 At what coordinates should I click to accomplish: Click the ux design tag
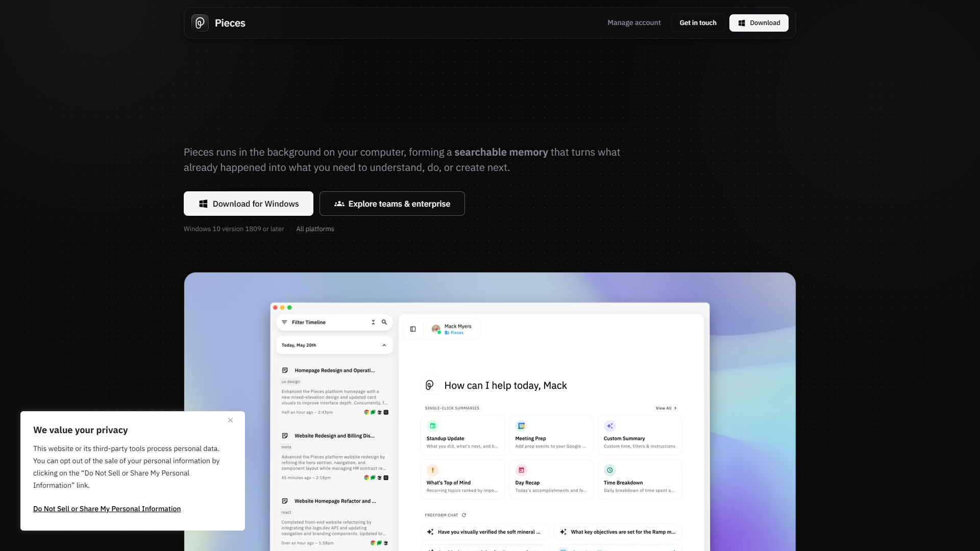291,382
